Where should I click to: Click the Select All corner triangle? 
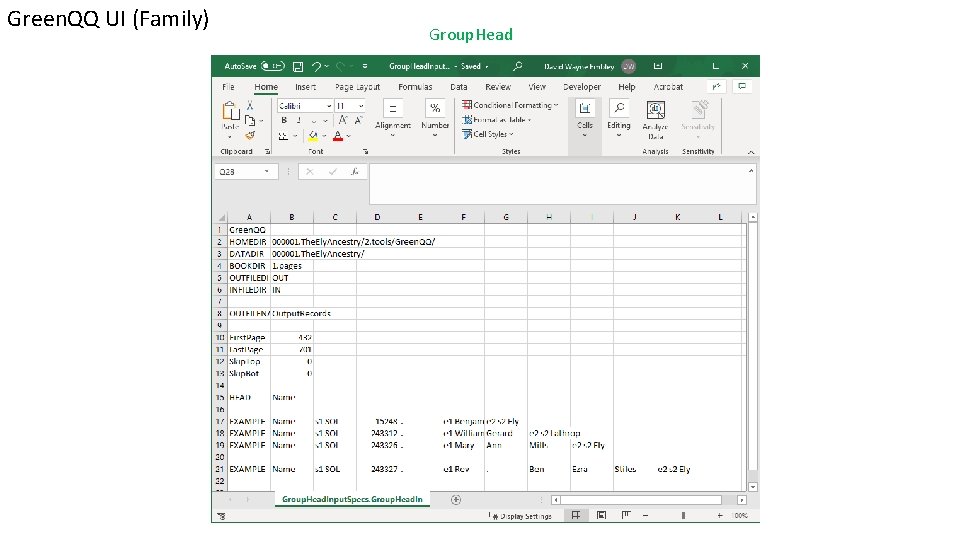click(221, 217)
